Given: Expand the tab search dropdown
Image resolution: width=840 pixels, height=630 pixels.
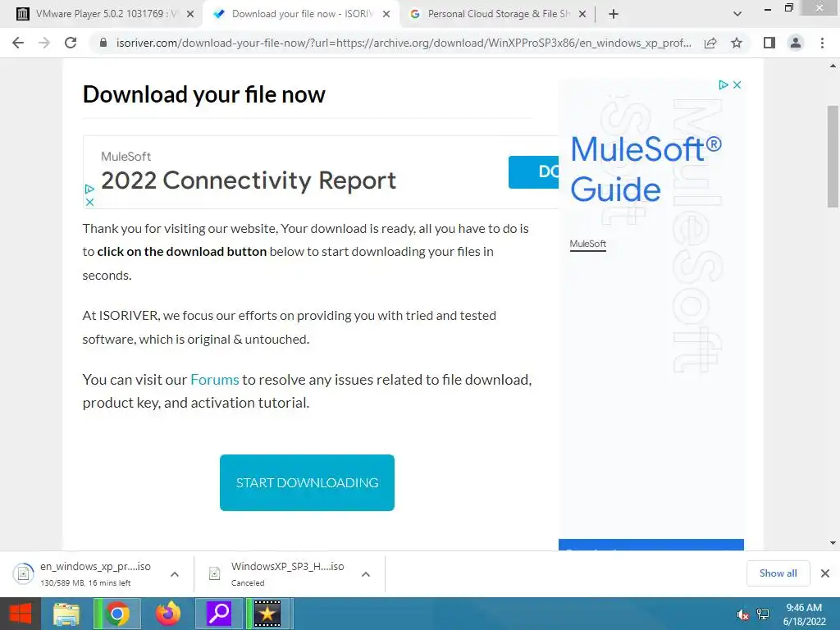Looking at the screenshot, I should (x=737, y=14).
